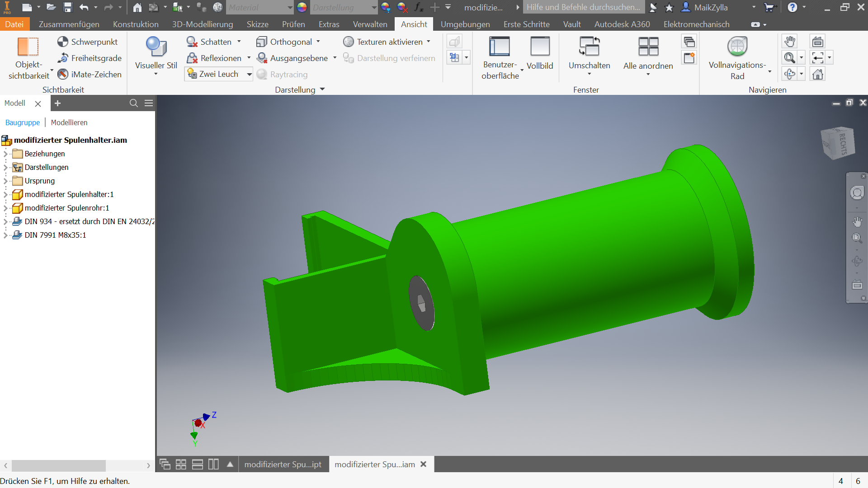This screenshot has height=488, width=868.
Task: Click Alle anordnen windows icon
Action: click(648, 47)
